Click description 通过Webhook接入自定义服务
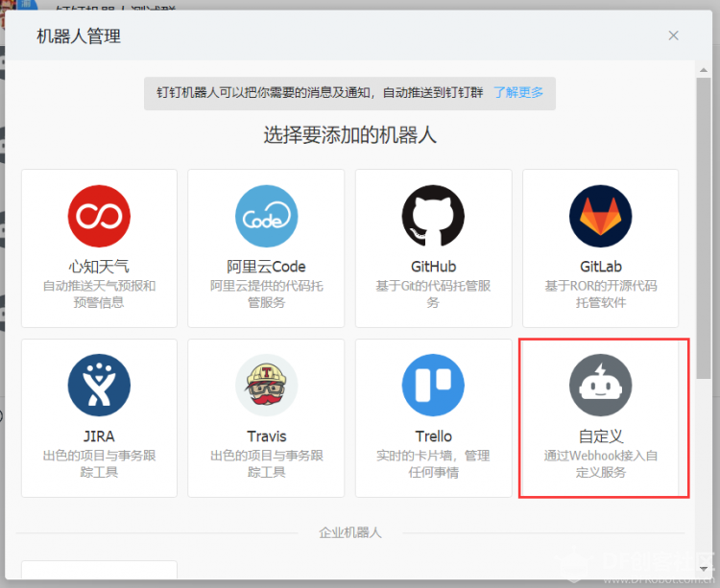720x588 pixels. click(x=601, y=463)
